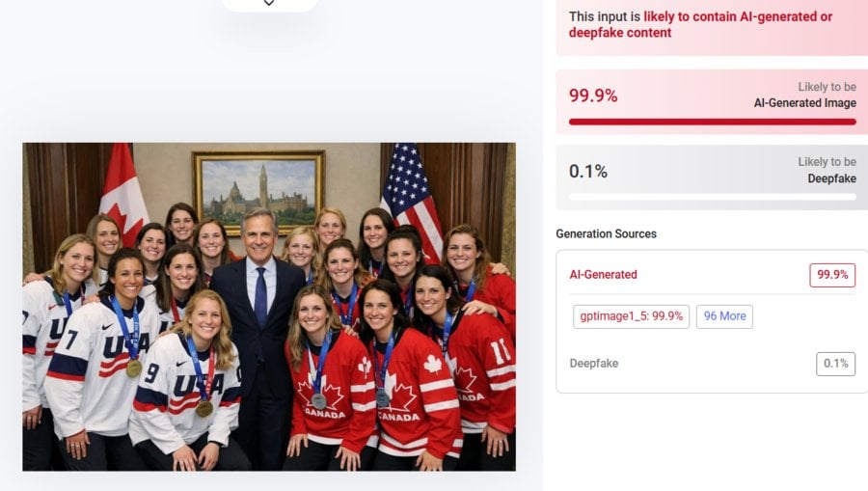Click the 99.9% badge beside AI-Generated source
The height and width of the screenshot is (491, 868).
pos(832,275)
